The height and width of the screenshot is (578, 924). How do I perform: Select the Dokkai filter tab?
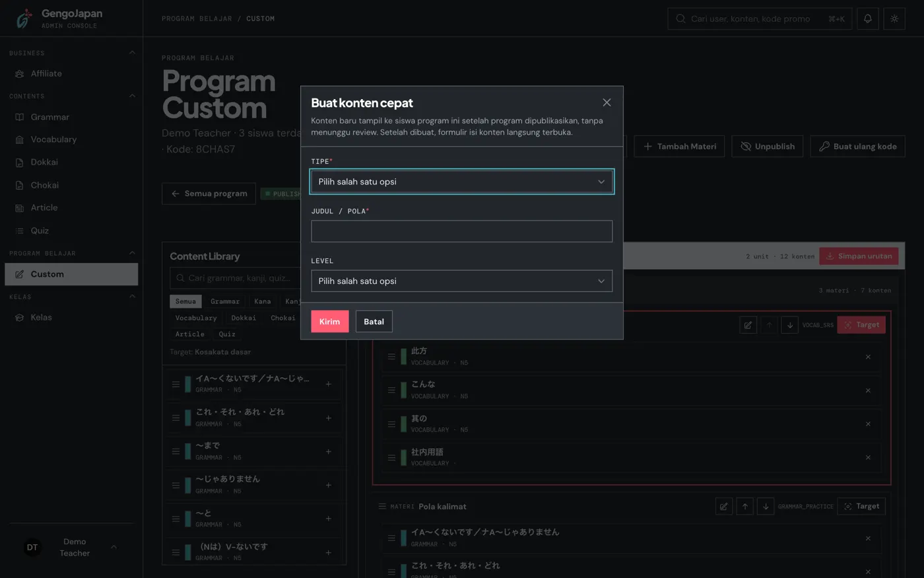pyautogui.click(x=244, y=318)
